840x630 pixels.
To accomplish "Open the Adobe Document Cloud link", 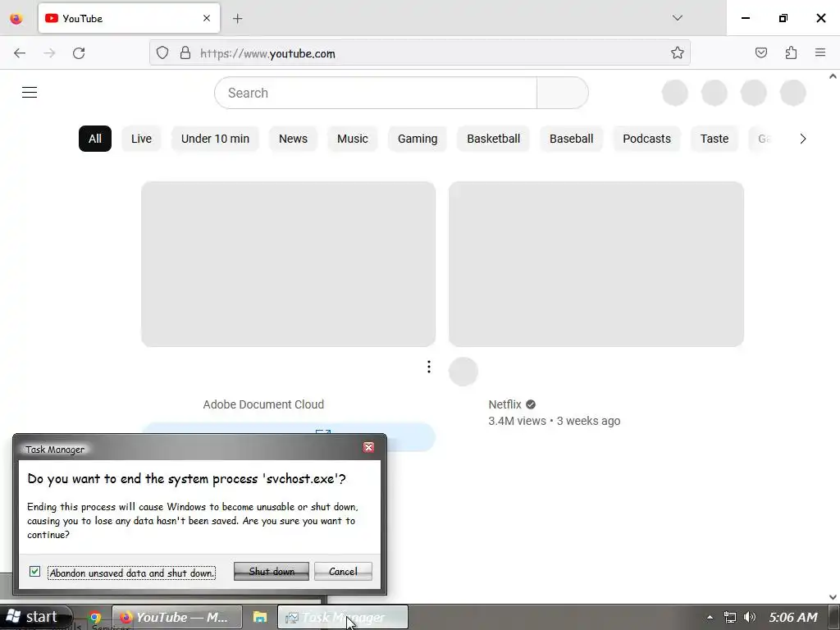I will pos(263,404).
